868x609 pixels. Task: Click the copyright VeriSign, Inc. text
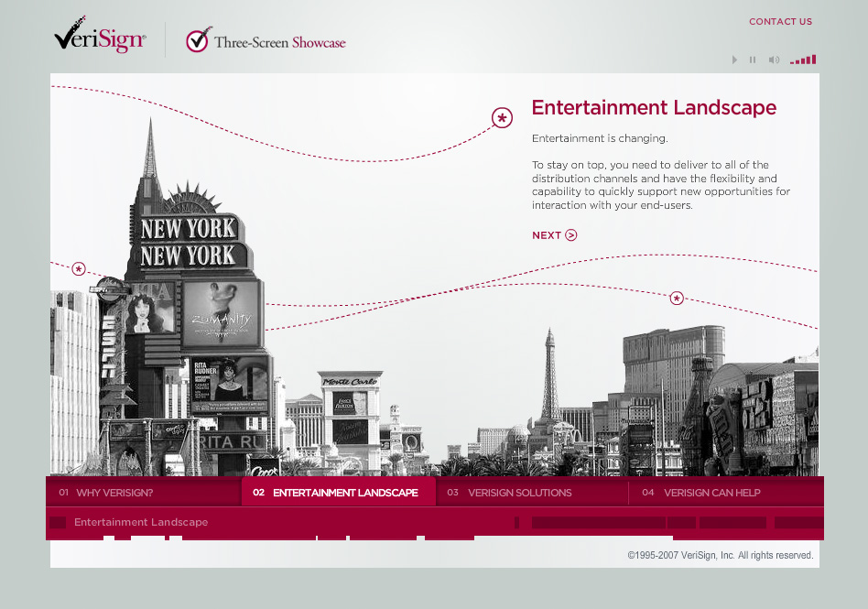tap(721, 555)
